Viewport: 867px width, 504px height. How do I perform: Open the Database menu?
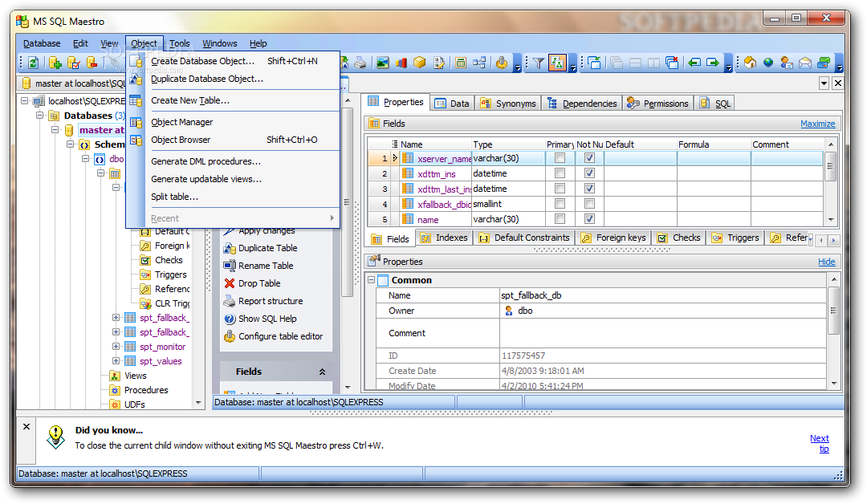click(42, 43)
